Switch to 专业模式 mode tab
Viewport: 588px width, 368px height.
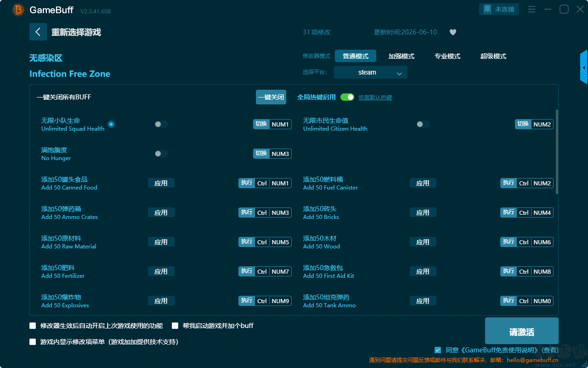447,56
